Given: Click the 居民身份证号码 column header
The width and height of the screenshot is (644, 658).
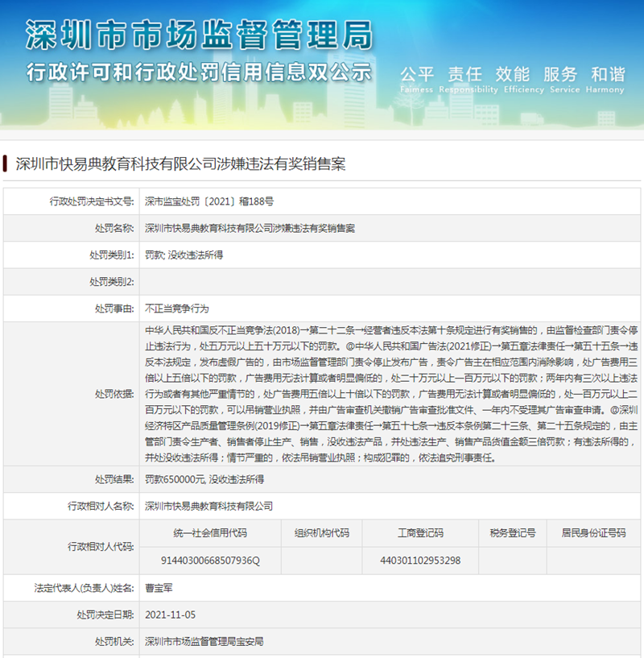Looking at the screenshot, I should point(593,533).
